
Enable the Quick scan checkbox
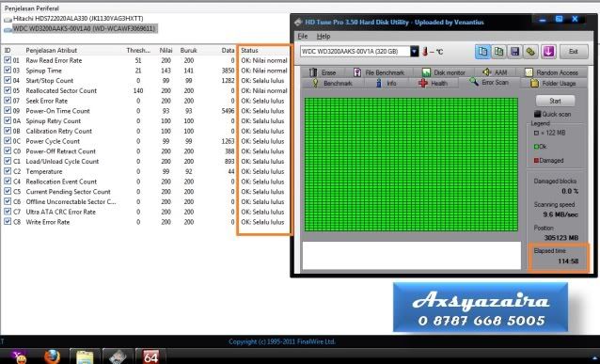(538, 114)
